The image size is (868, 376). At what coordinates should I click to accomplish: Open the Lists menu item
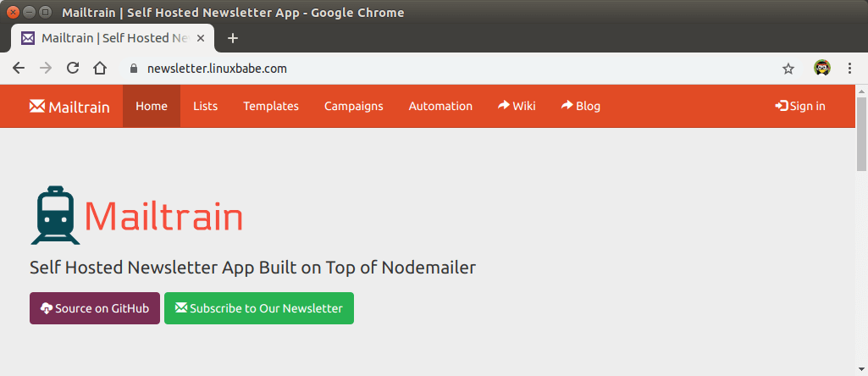pyautogui.click(x=205, y=106)
